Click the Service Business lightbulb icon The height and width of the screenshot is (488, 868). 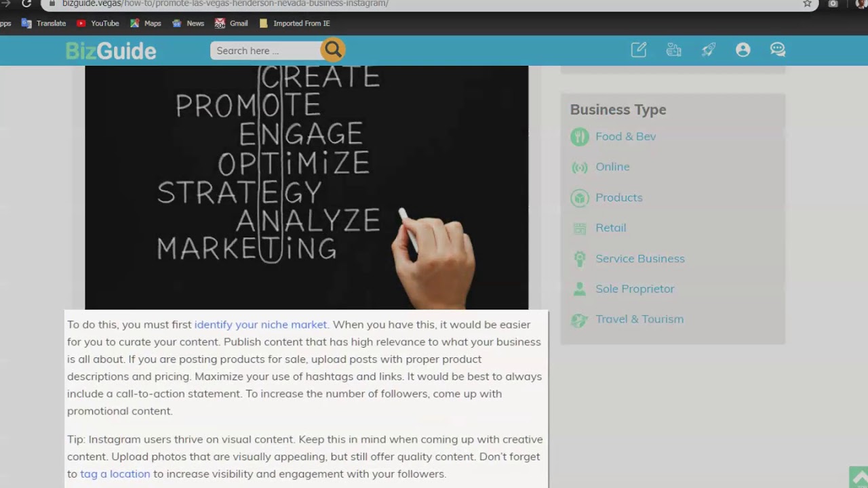[580, 259]
